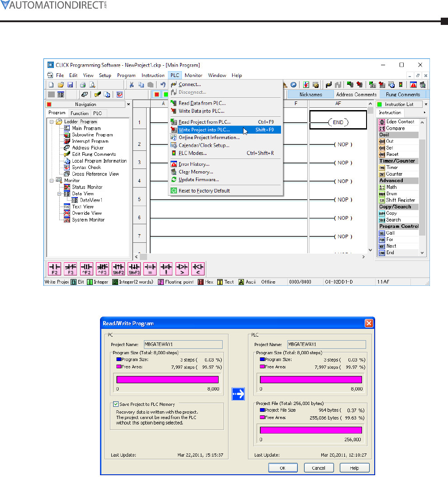This screenshot has height=477, width=448.
Task: Click the Read Project from PLC toolbar icon
Action: pos(372,85)
